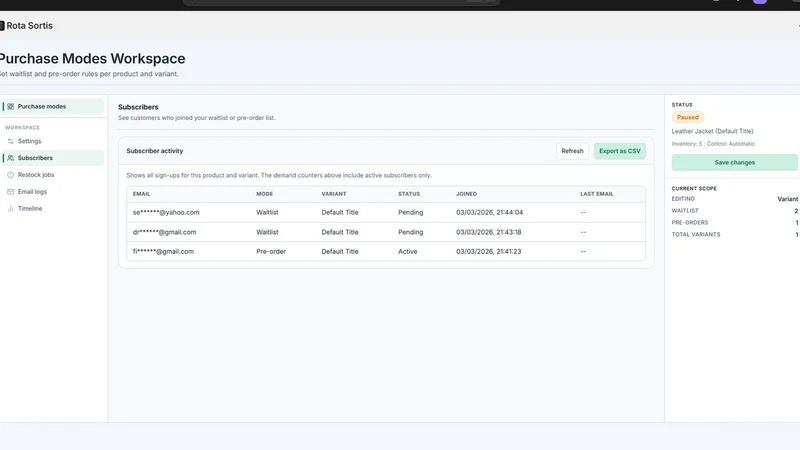Click the Leather Jacket (Default Title) text
The image size is (800, 450).
point(712,131)
